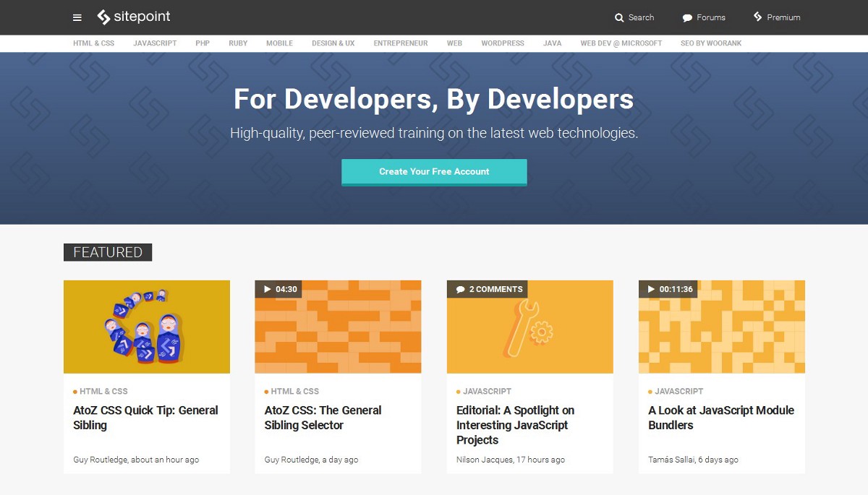The width and height of the screenshot is (868, 495).
Task: Click the 2 Comments bubble icon
Action: pos(460,289)
